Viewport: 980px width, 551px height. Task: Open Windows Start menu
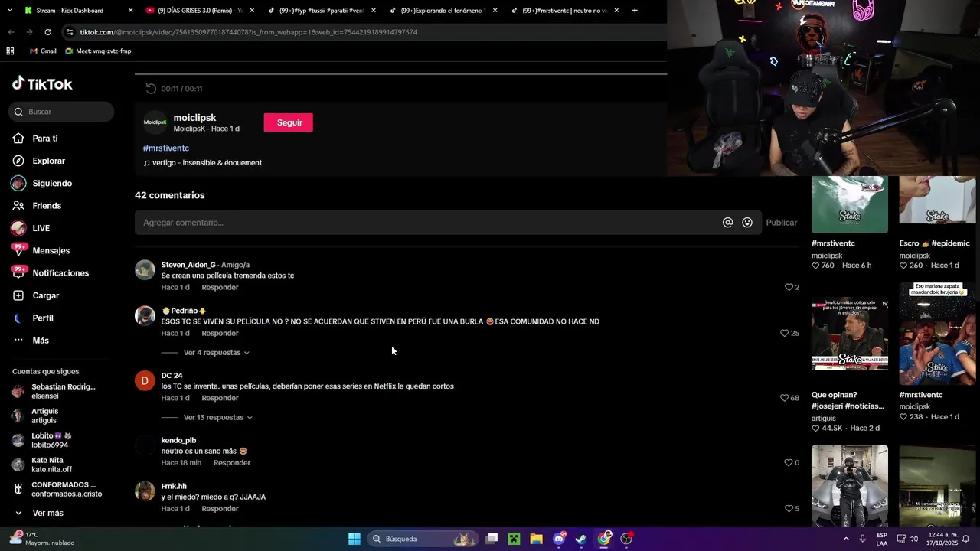354,539
